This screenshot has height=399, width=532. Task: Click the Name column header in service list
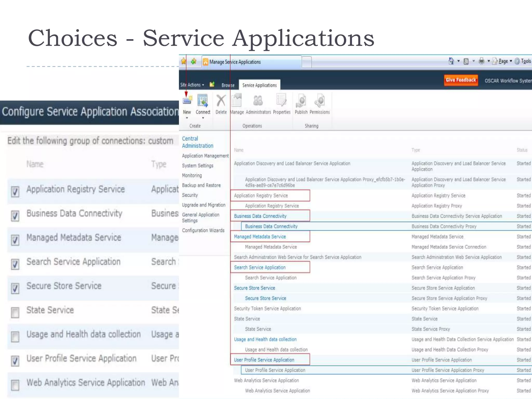(238, 150)
